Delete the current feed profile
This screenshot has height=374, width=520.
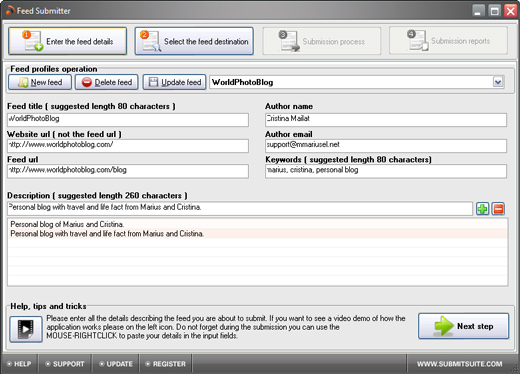coord(107,82)
